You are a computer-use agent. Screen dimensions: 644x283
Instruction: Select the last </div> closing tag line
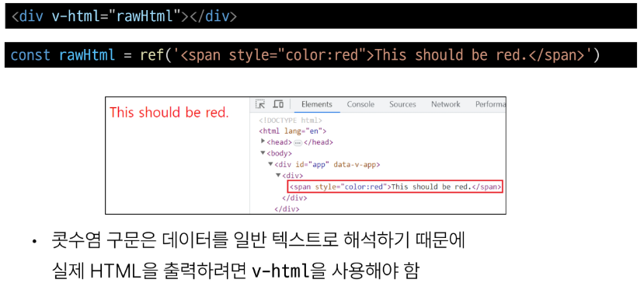pos(287,208)
